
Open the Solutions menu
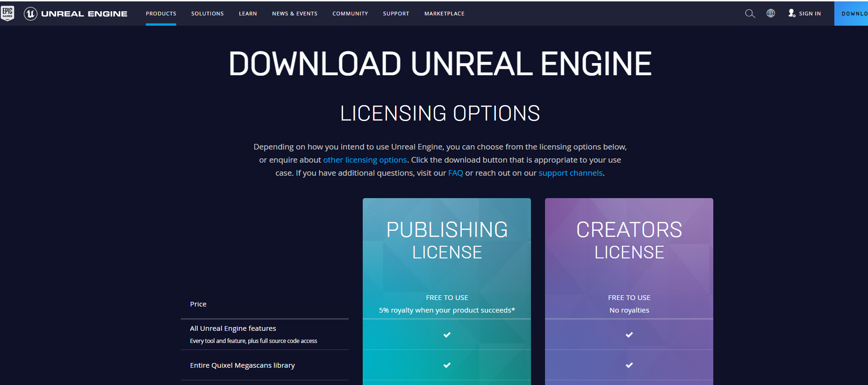(x=208, y=14)
